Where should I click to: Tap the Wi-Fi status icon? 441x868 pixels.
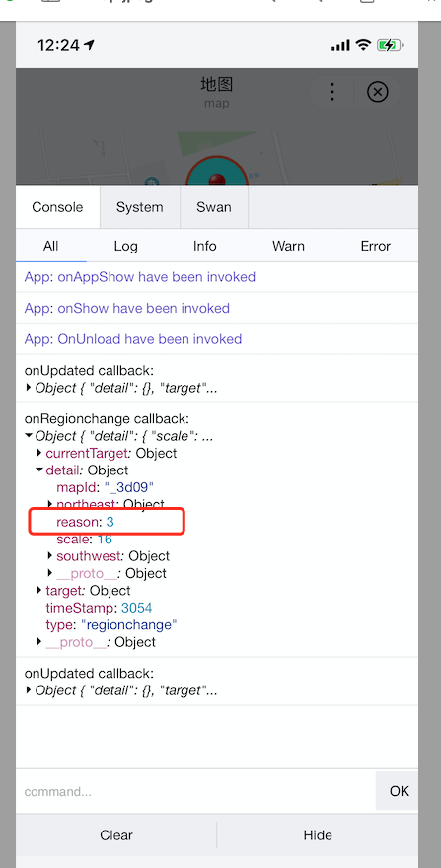point(363,45)
